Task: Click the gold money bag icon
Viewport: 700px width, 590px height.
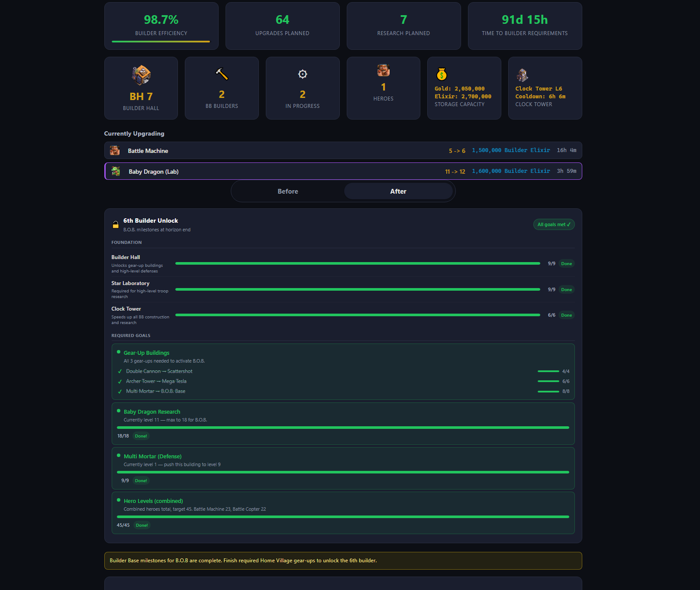Action: pos(442,75)
